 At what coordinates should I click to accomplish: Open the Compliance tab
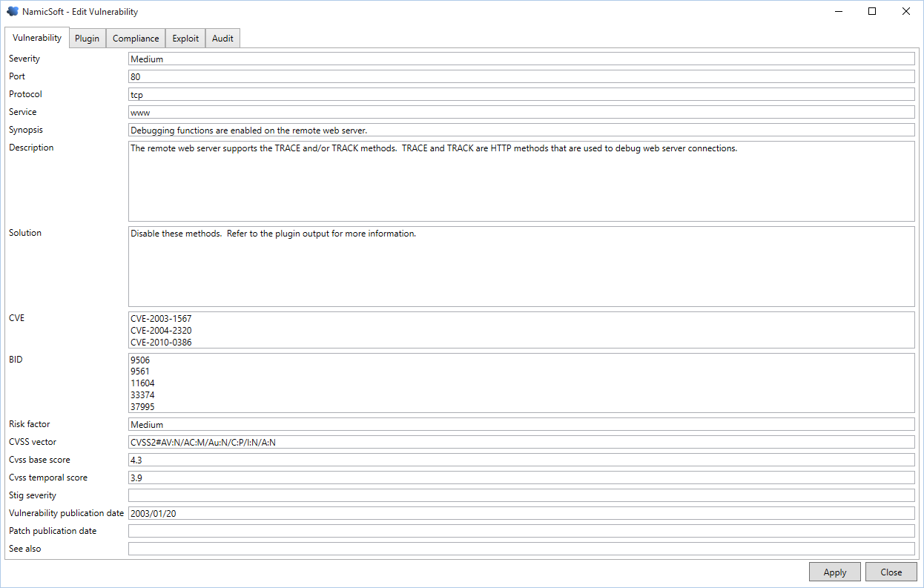[x=136, y=39]
